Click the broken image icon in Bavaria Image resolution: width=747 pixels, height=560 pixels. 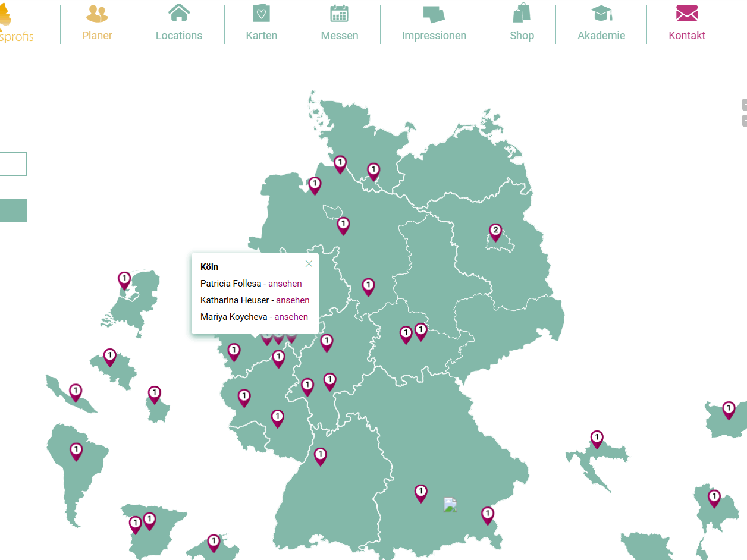[450, 505]
